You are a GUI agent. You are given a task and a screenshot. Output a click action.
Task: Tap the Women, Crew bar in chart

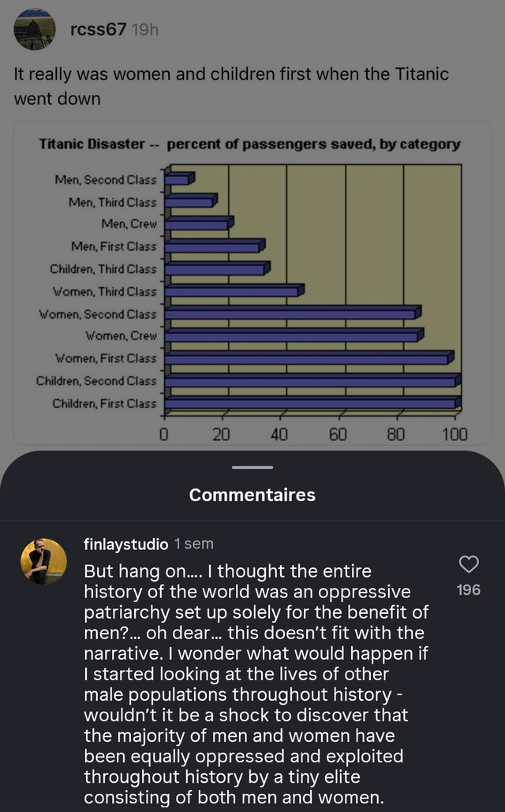pyautogui.click(x=294, y=335)
